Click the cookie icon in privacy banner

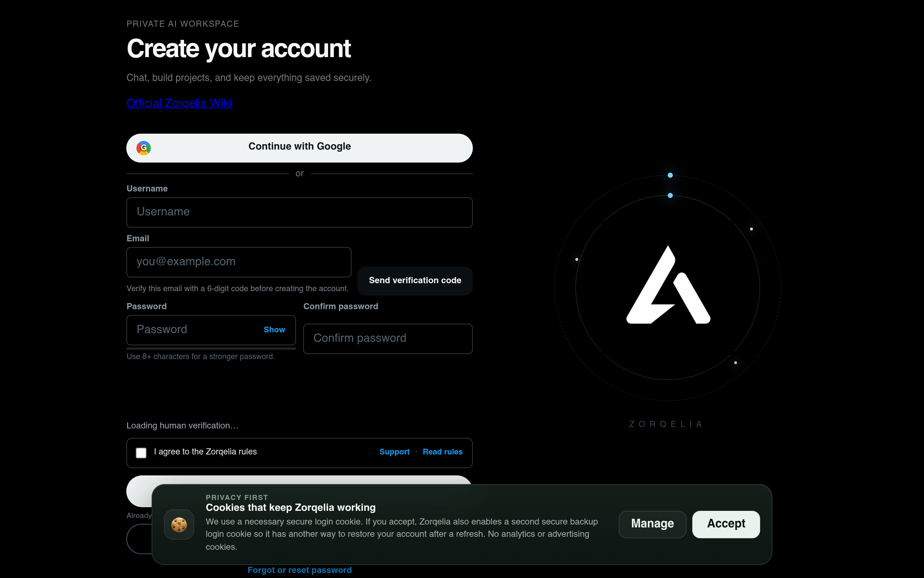tap(179, 525)
